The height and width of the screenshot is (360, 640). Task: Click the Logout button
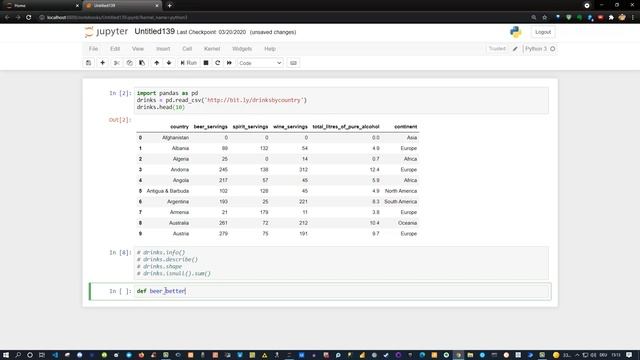click(543, 32)
